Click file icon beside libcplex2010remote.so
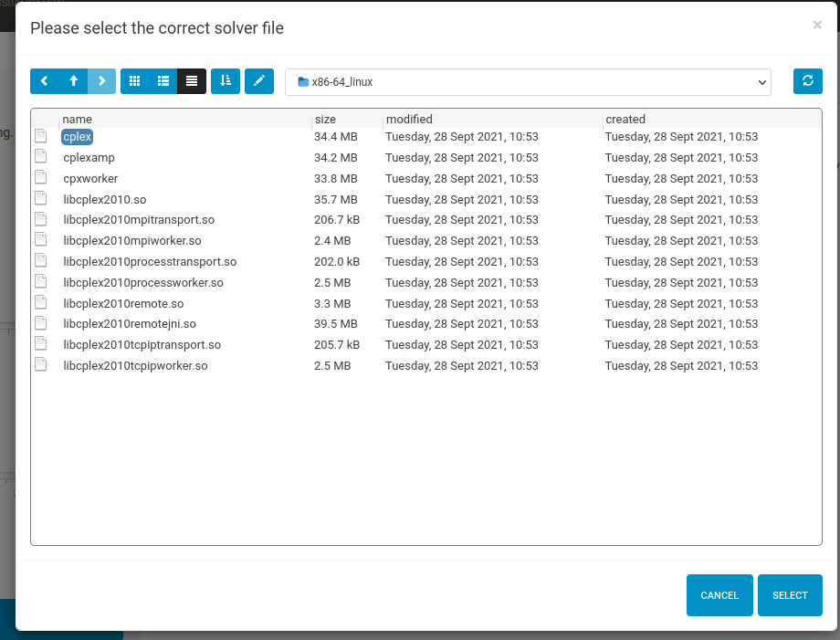This screenshot has width=840, height=640. (x=41, y=302)
